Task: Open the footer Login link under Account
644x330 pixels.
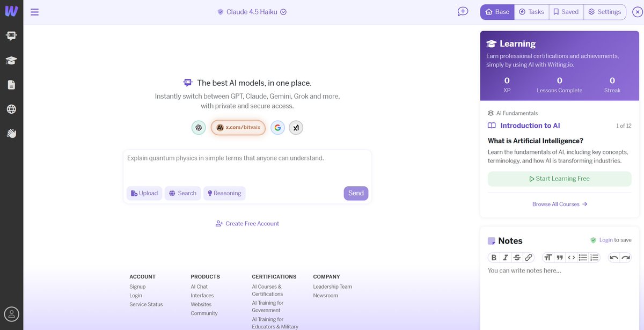Action: pyautogui.click(x=136, y=296)
